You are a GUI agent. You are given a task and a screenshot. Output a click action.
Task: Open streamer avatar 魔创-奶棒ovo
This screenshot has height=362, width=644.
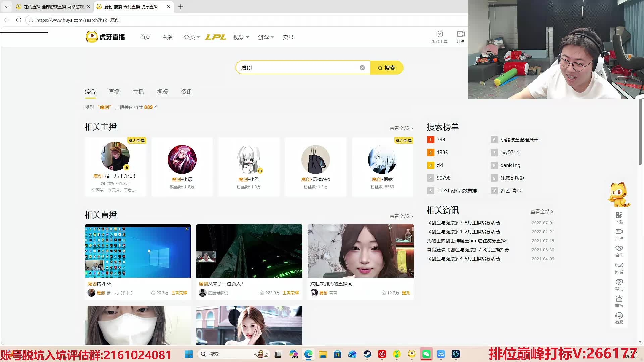pyautogui.click(x=316, y=160)
